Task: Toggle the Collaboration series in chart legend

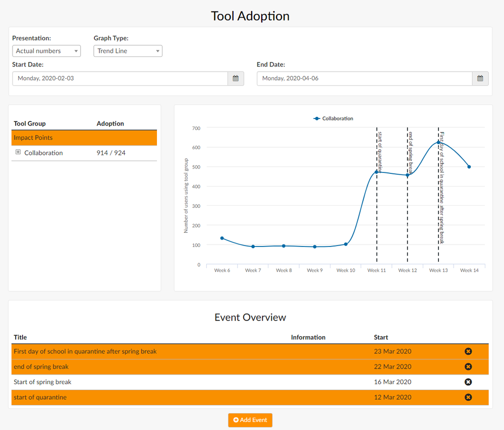Action: (333, 118)
